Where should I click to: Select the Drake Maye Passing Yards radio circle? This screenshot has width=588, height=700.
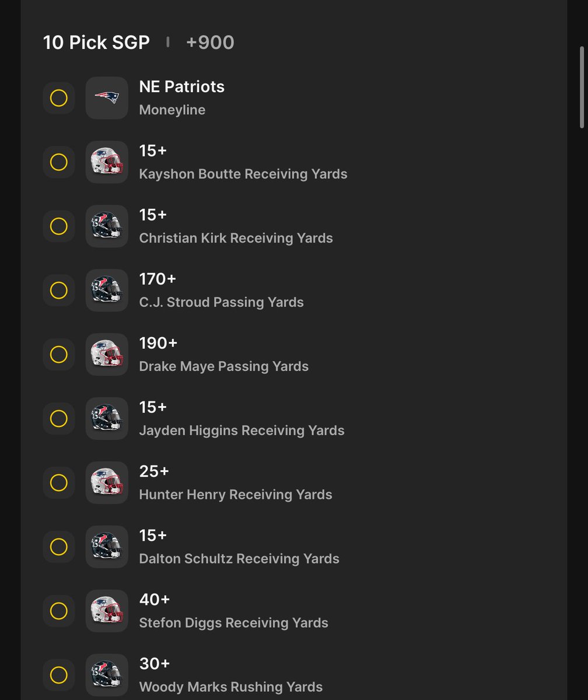pyautogui.click(x=59, y=355)
